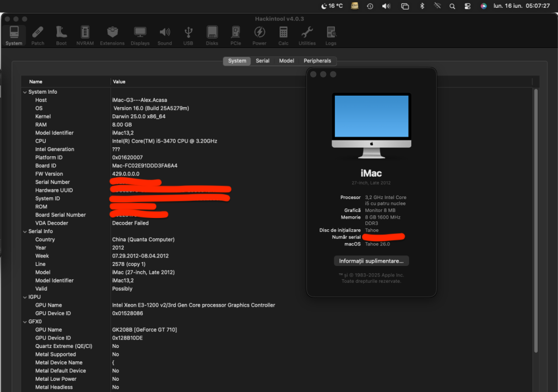This screenshot has height=392, width=558.
Task: Collapse the IGPU group
Action: pyautogui.click(x=25, y=297)
